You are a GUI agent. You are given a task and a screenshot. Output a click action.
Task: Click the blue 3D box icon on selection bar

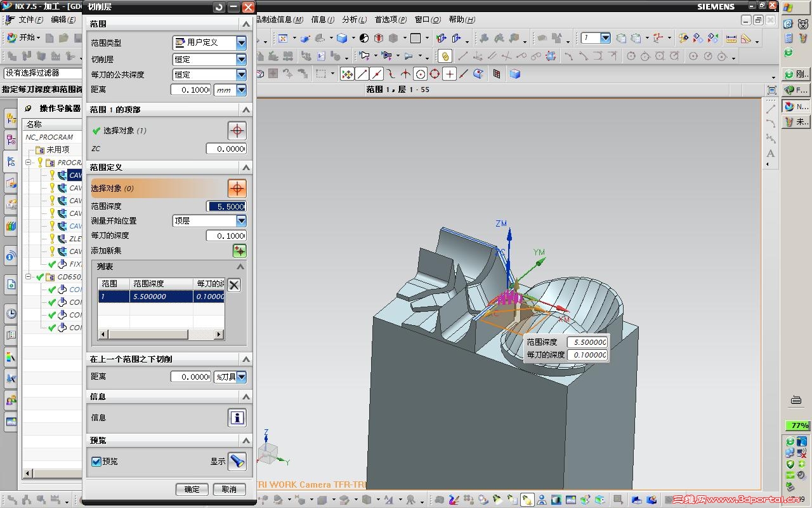coord(514,74)
